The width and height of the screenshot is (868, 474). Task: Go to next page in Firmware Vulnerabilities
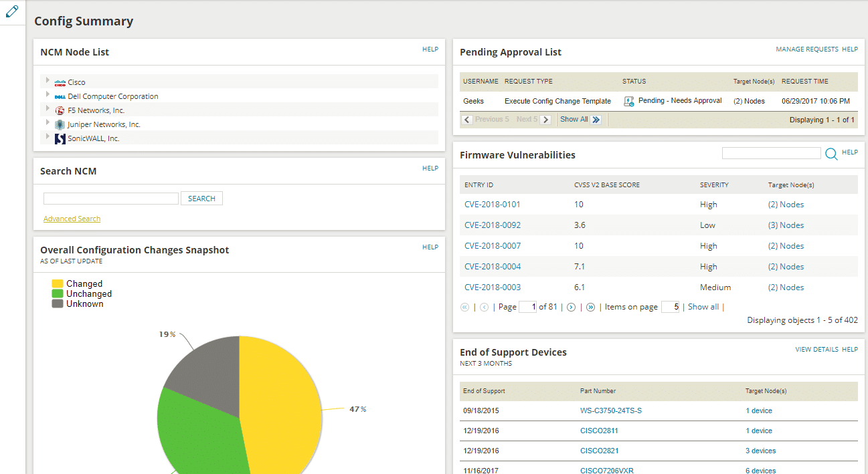571,307
